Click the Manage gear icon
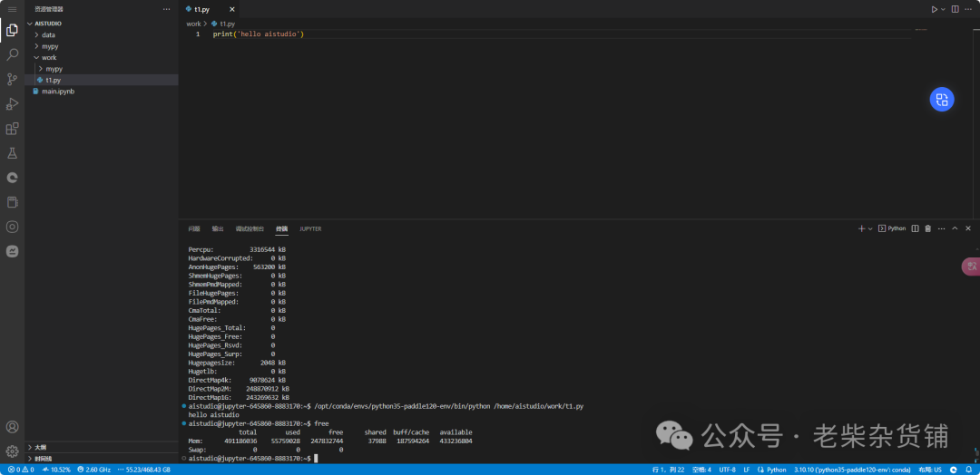The height and width of the screenshot is (475, 980). [x=12, y=451]
